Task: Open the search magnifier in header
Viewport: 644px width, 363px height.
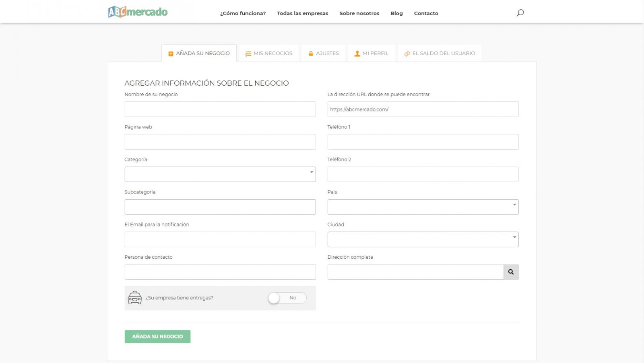Action: [x=520, y=13]
